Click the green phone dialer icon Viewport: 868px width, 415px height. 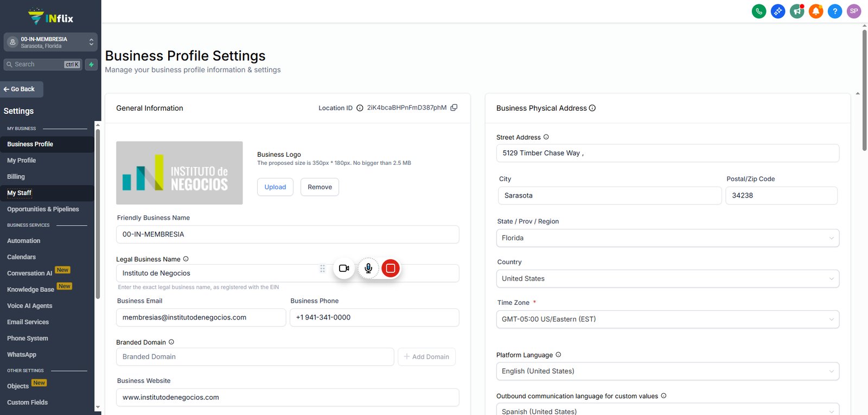click(x=759, y=11)
